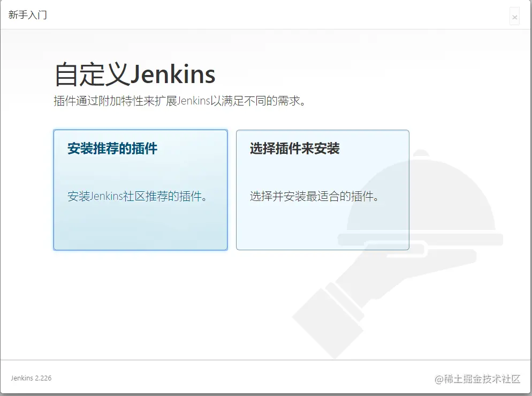Close the 新手入门 dialog

pyautogui.click(x=514, y=17)
